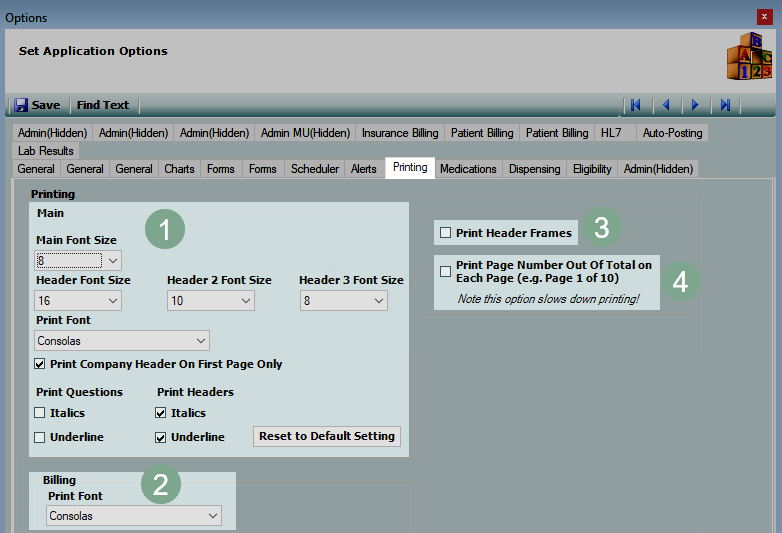Viewport: 782px width, 533px height.
Task: Toggle Print Company Header On First Page Only
Action: click(40, 364)
